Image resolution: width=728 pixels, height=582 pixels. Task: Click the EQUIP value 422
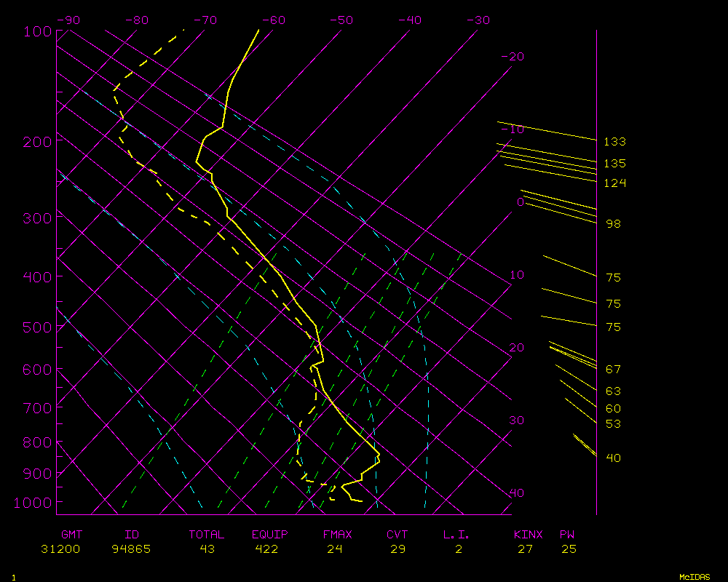[x=265, y=549]
